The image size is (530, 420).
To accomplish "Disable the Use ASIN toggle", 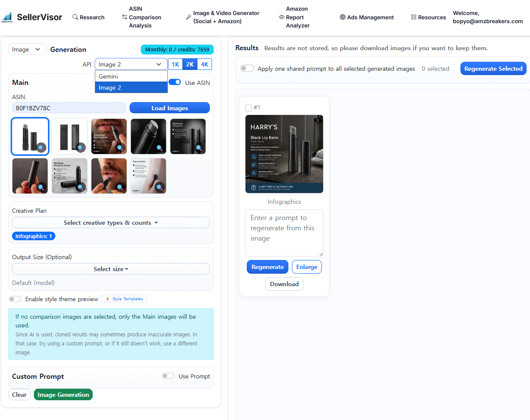I will click(175, 82).
